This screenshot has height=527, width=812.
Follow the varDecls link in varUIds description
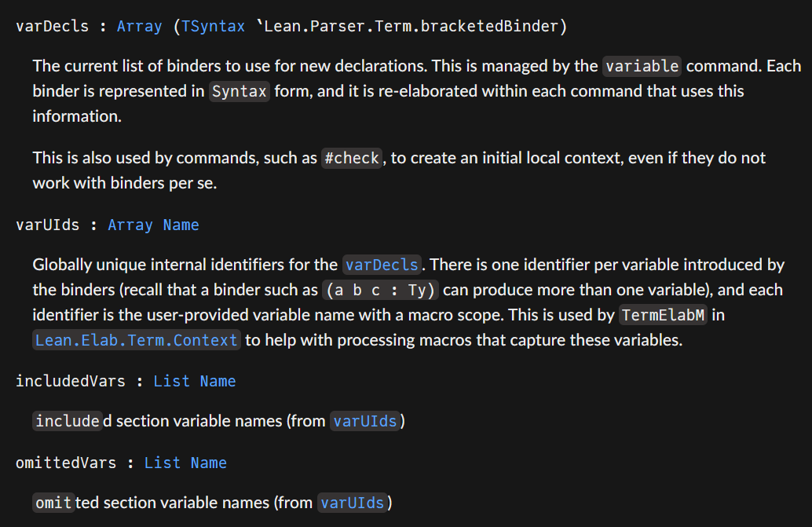click(x=383, y=265)
